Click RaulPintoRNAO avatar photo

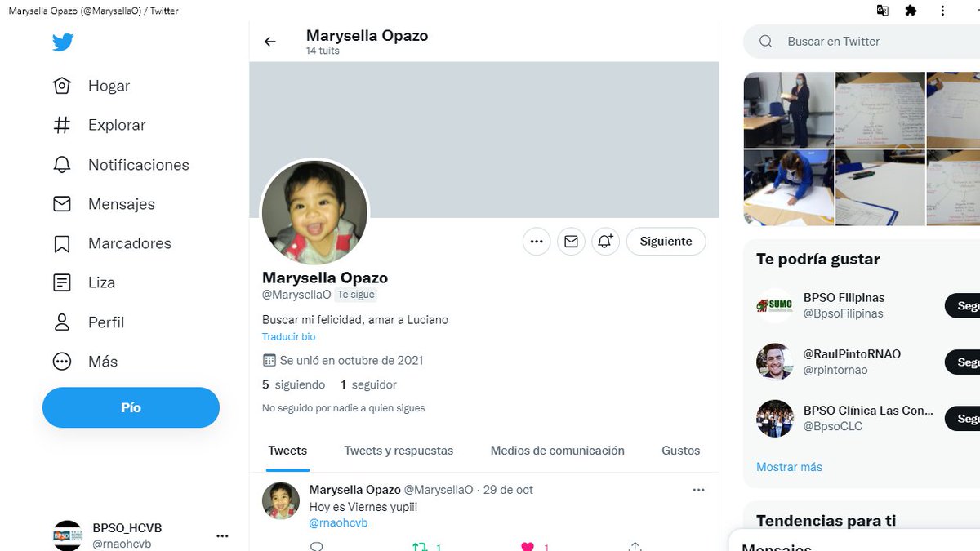pyautogui.click(x=775, y=362)
